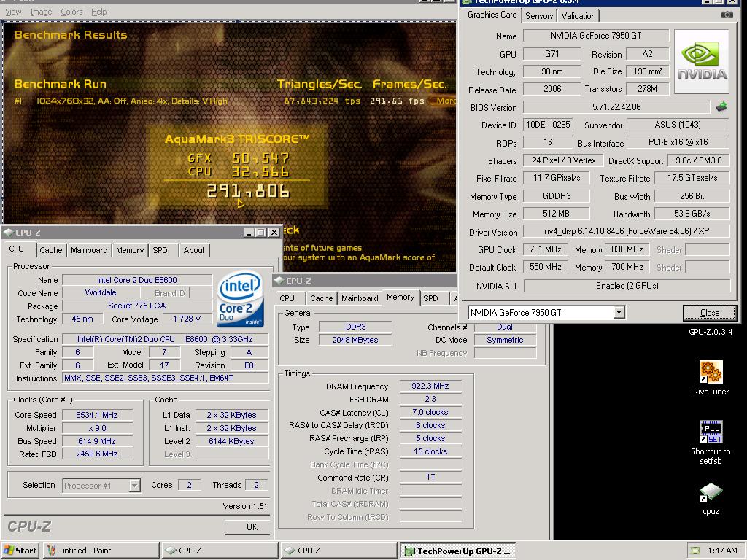Open the Colors menu in Paint
The image size is (747, 560).
71,12
